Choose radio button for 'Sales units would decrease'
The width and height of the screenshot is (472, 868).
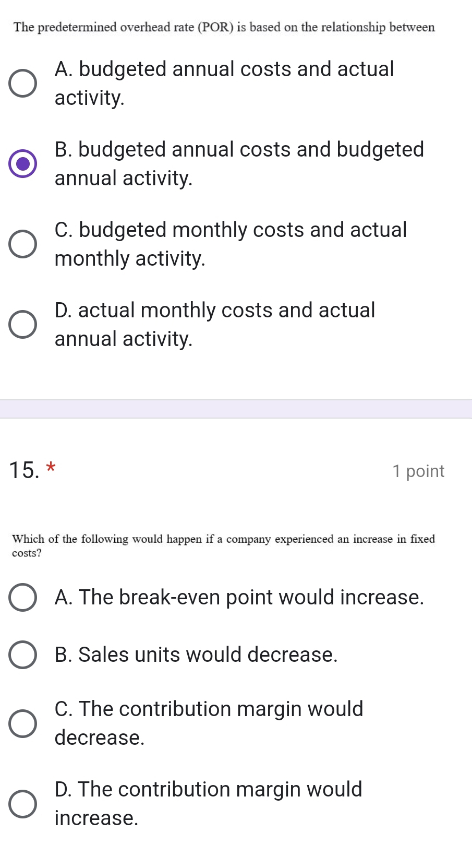click(23, 655)
